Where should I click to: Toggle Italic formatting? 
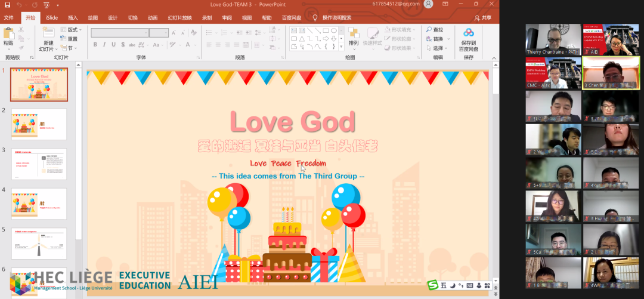[x=104, y=44]
